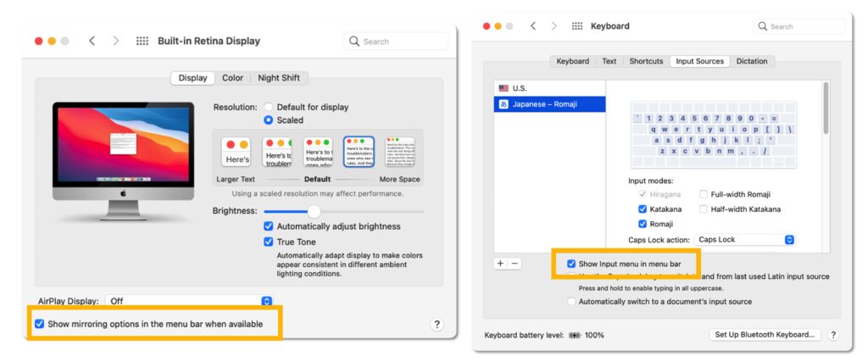Image resolution: width=868 pixels, height=362 pixels.
Task: Select Default for display resolution
Action: pos(269,108)
